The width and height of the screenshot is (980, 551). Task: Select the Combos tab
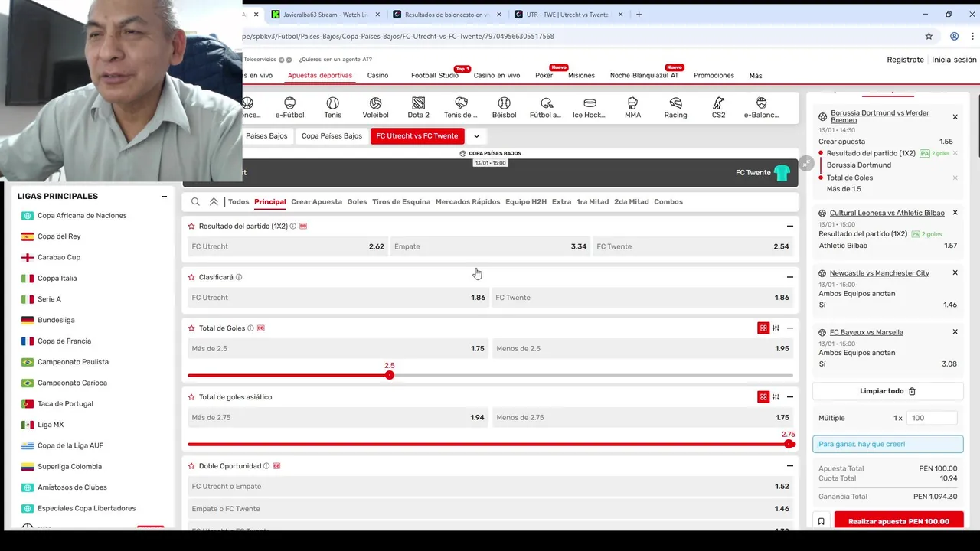[x=668, y=202]
